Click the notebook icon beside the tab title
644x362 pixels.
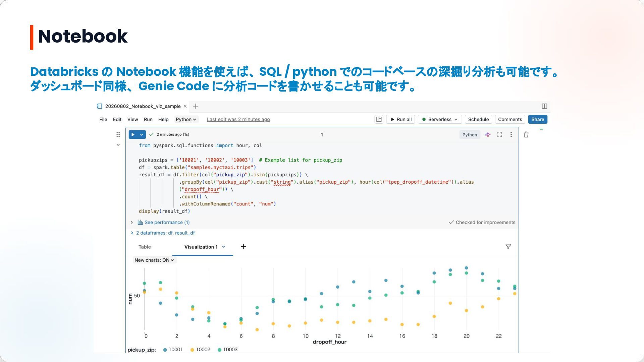[99, 106]
